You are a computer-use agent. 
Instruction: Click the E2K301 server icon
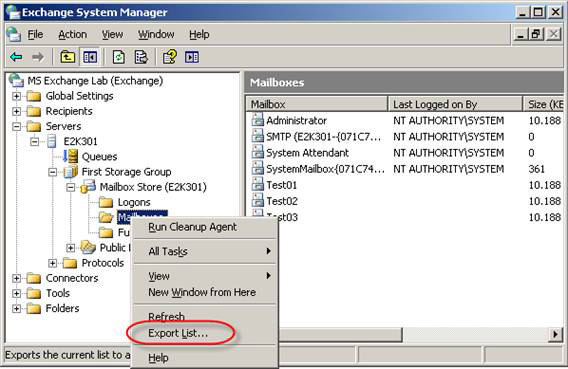[52, 141]
